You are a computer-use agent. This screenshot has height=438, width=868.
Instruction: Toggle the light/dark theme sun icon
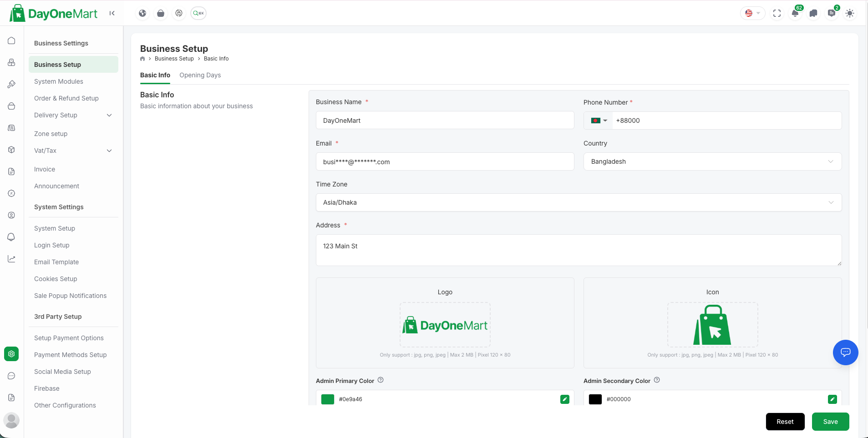(850, 13)
